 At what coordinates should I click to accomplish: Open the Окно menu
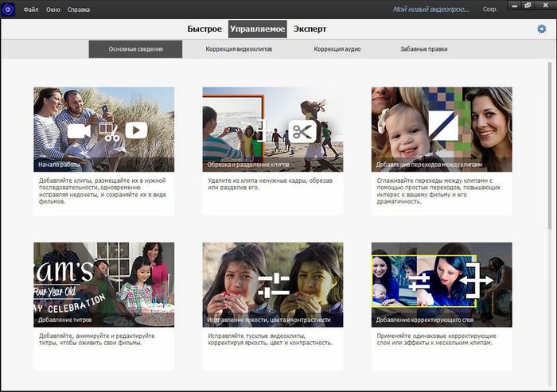point(53,10)
